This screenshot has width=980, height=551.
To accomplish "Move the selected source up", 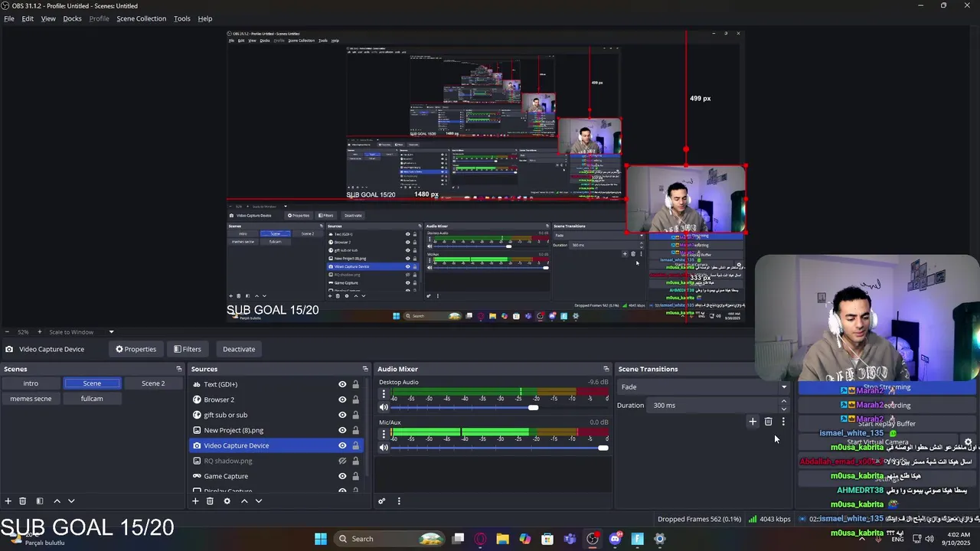I will 244,501.
